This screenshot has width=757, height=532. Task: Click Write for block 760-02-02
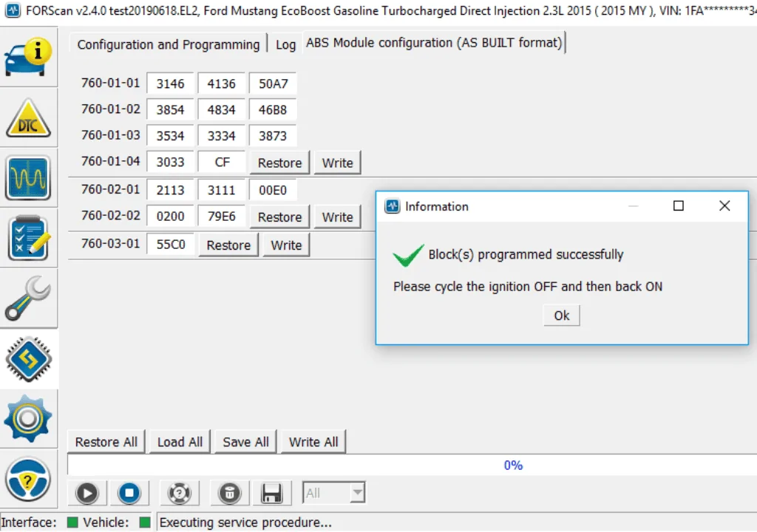[x=337, y=216]
